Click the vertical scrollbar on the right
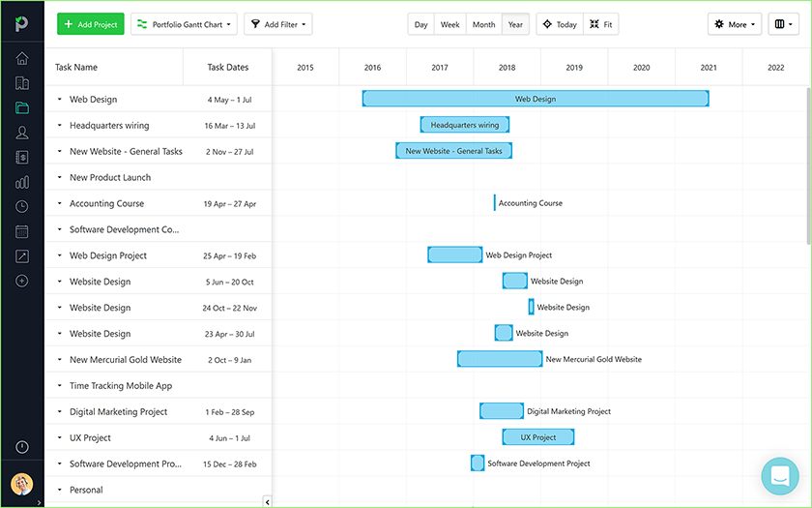Viewport: 812px width, 508px height. click(x=808, y=165)
